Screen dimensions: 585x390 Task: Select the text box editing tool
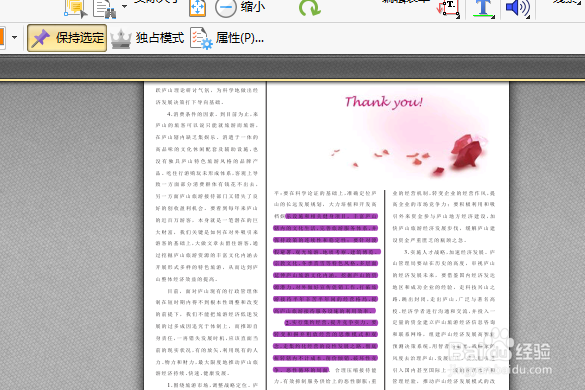click(448, 8)
